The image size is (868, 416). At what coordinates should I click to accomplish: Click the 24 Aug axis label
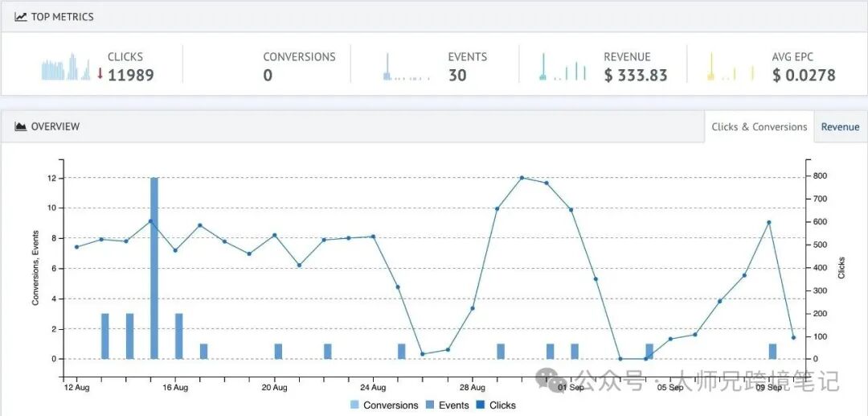tap(373, 387)
